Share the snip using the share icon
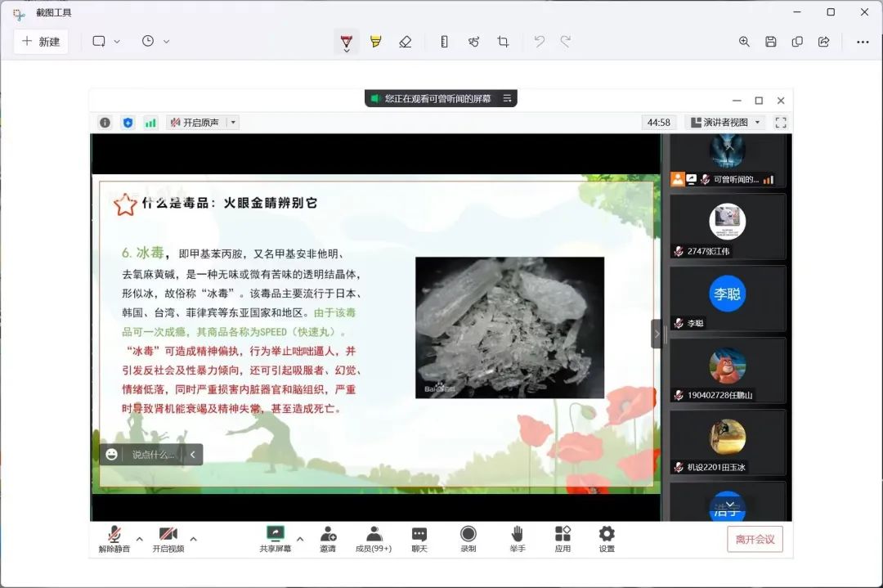Viewport: 883px width, 588px height. [823, 42]
